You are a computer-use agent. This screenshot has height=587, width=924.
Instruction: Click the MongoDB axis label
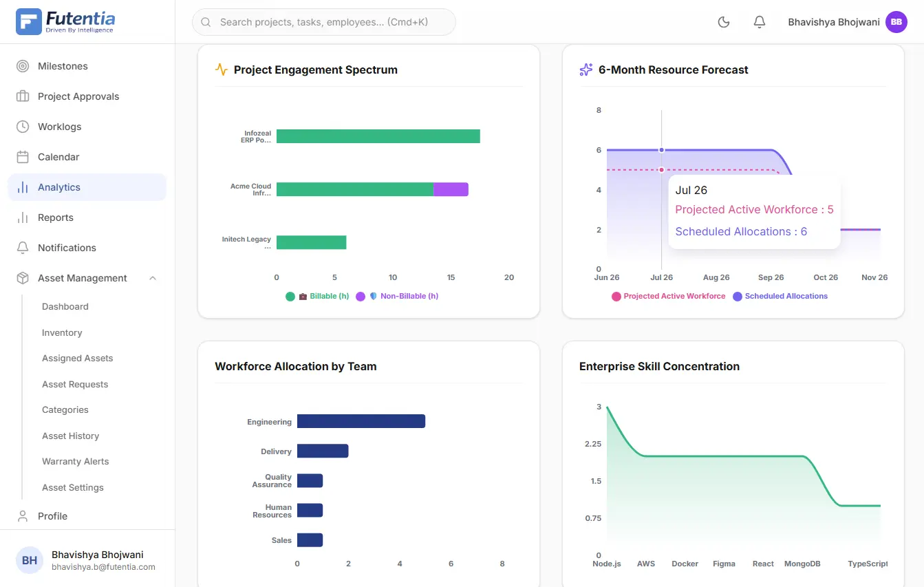(x=802, y=564)
